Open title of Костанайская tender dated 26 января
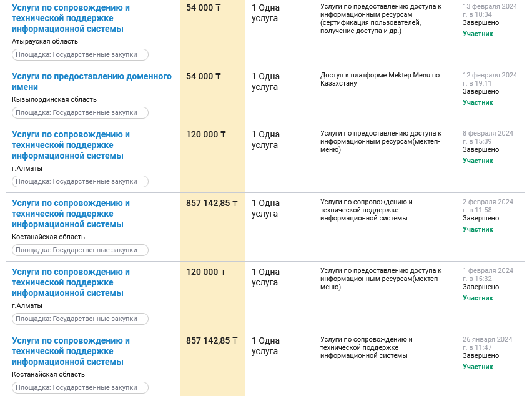Viewport: 532px width, 396px height. tap(71, 351)
